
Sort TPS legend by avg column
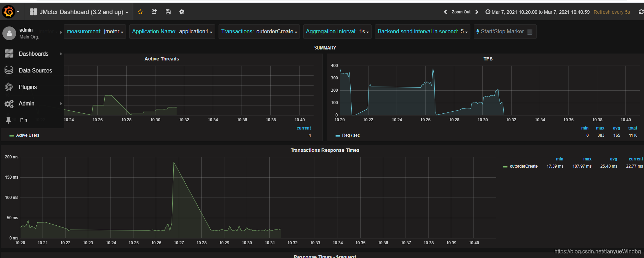tap(617, 128)
